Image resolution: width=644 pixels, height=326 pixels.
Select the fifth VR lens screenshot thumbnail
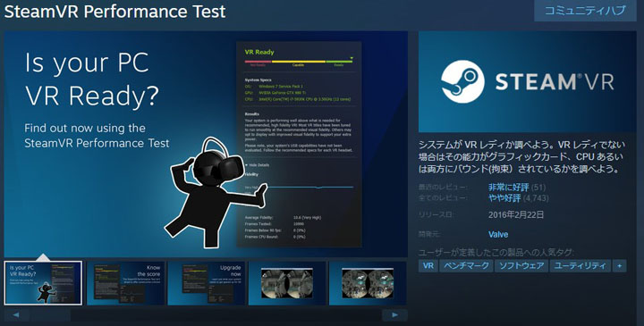(x=368, y=283)
